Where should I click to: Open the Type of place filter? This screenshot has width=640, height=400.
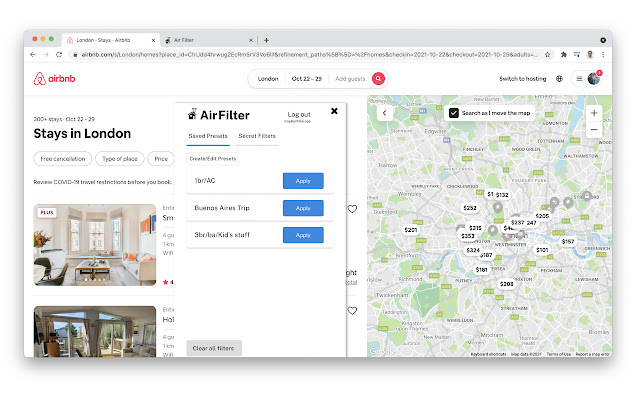120,159
